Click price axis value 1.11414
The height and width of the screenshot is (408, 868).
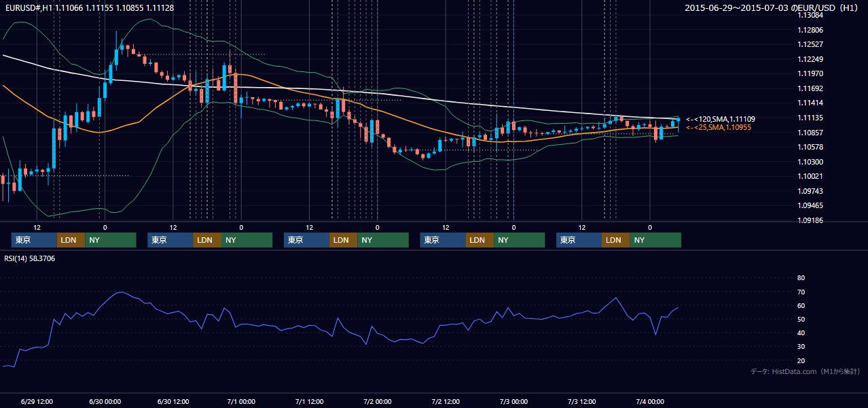click(810, 103)
